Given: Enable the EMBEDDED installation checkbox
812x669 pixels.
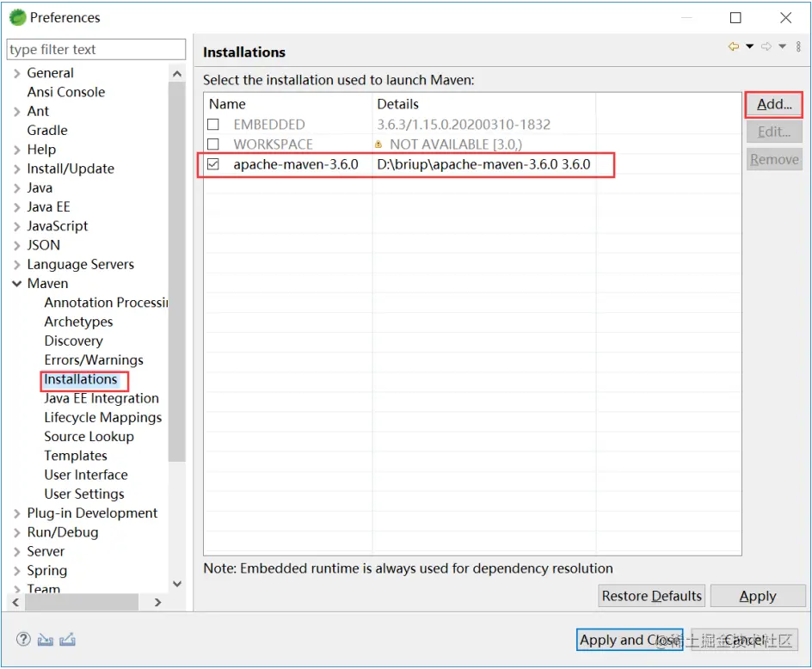Looking at the screenshot, I should [x=212, y=125].
